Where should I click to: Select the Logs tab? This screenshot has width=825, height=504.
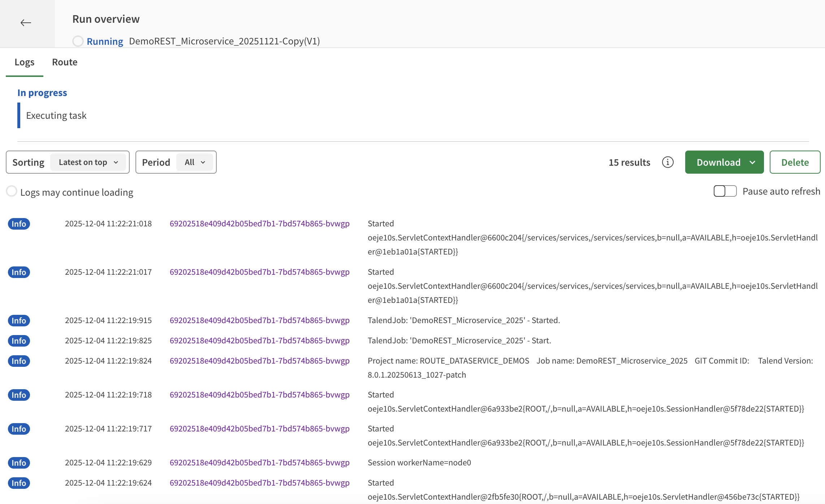25,62
